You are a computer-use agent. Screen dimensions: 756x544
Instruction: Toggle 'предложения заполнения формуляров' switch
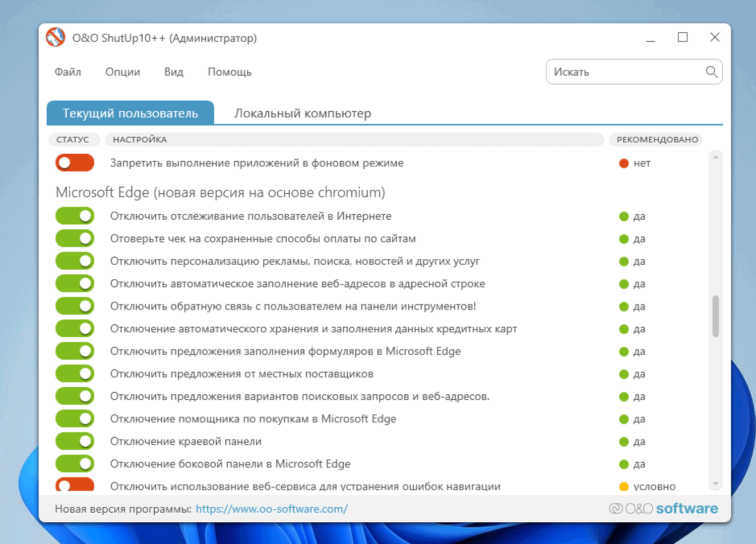coord(75,351)
